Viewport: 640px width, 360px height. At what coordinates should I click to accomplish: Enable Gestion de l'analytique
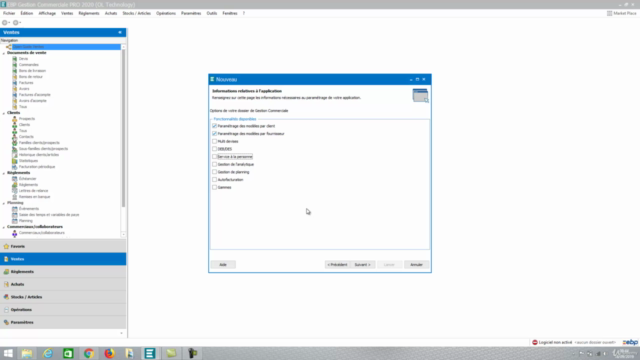coord(214,164)
